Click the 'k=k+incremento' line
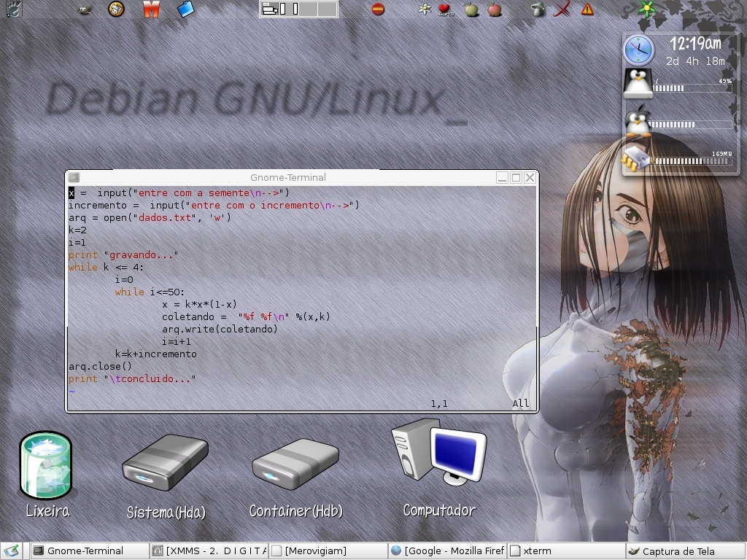The width and height of the screenshot is (747, 560). [x=156, y=354]
